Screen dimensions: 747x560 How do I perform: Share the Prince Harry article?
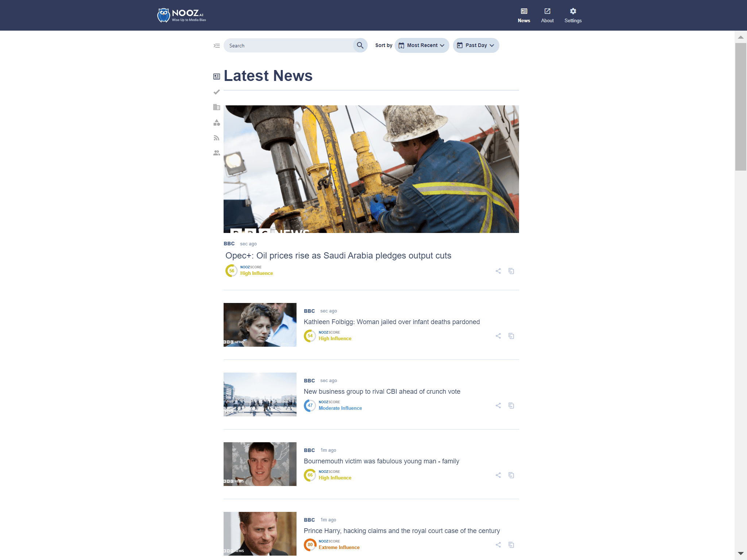(498, 545)
